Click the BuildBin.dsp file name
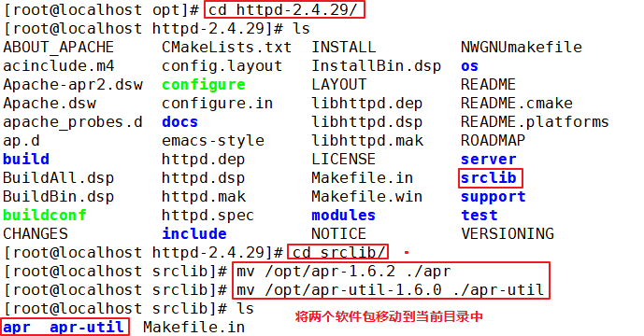644x336 pixels. pyautogui.click(x=58, y=197)
